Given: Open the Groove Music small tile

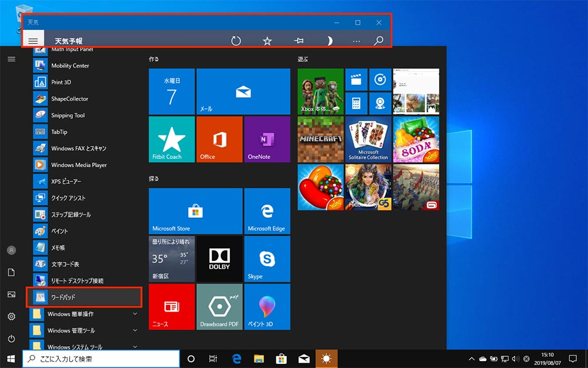Looking at the screenshot, I should click(x=380, y=79).
